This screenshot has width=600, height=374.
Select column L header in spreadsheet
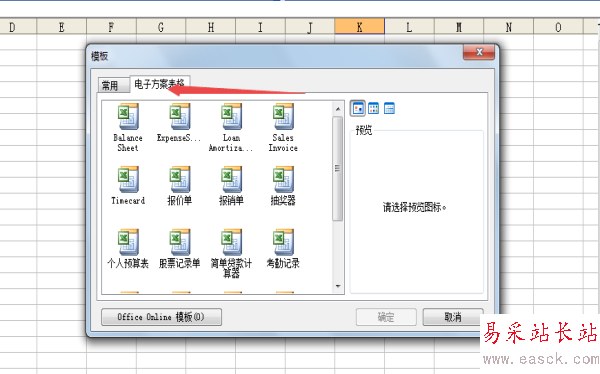(409, 27)
